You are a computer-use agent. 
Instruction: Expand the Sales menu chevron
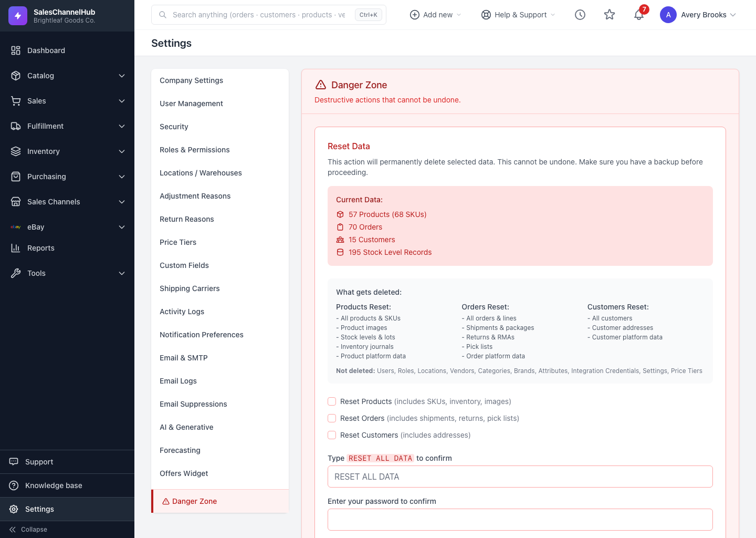tap(122, 101)
